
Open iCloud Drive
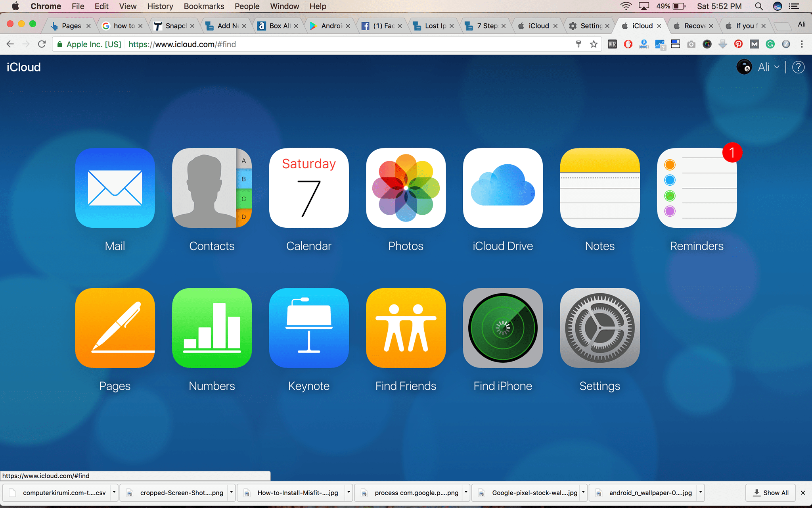(503, 188)
